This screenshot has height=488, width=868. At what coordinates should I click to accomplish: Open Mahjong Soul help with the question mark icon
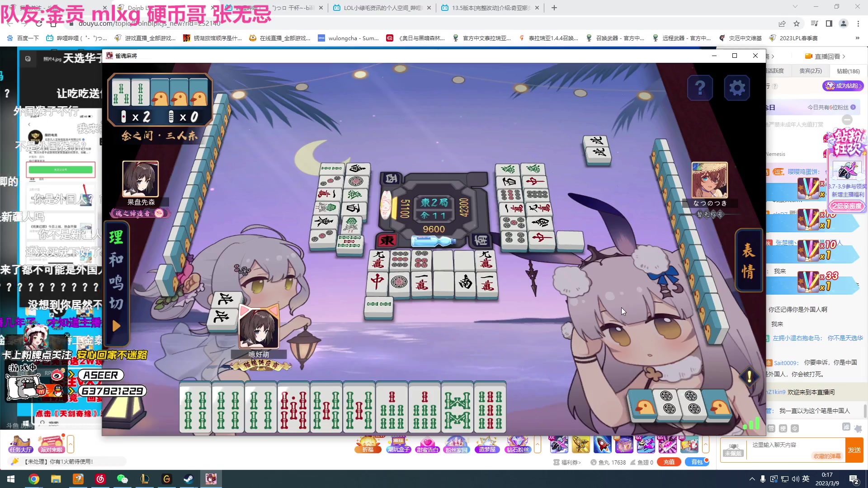700,87
